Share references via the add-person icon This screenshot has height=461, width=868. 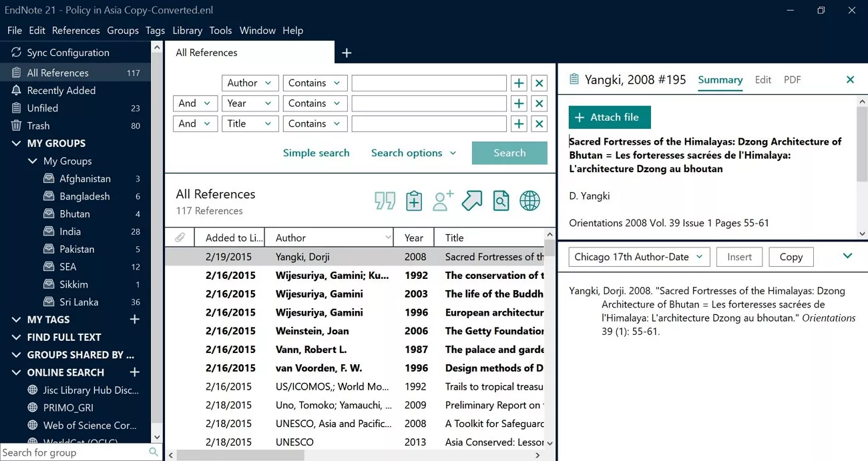coord(443,200)
